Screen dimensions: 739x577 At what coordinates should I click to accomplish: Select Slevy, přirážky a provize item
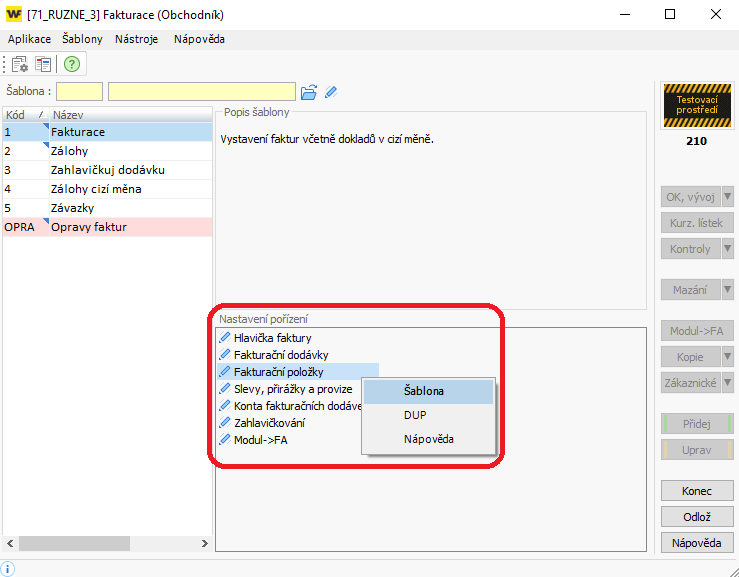[293, 389]
